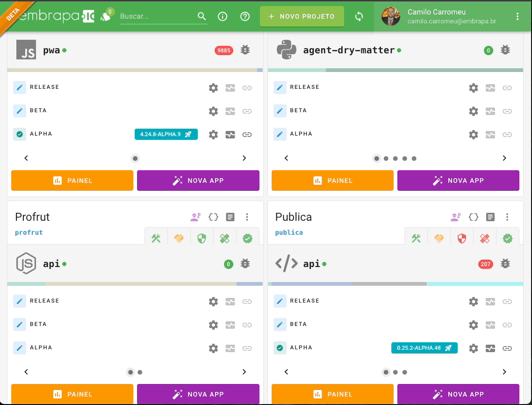Click the refresh sync icon in header
The width and height of the screenshot is (532, 405).
pos(359,16)
